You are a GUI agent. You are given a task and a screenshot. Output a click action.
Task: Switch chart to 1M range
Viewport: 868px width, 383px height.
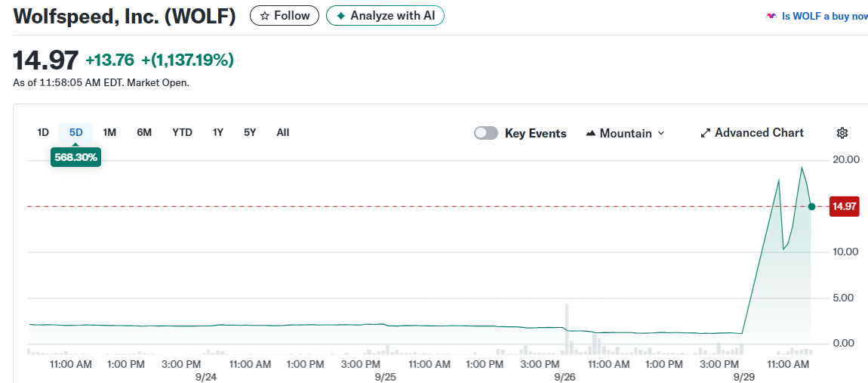coord(109,132)
